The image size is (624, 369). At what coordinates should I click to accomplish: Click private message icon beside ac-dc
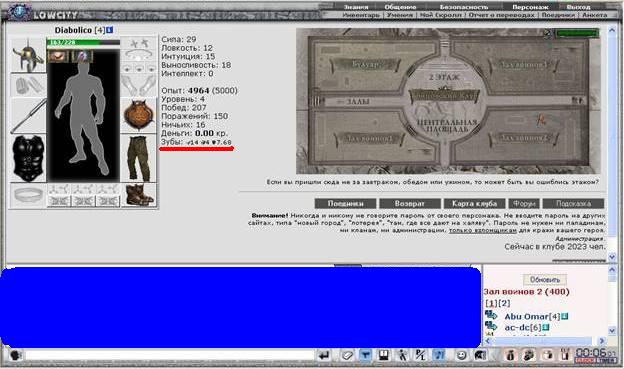pyautogui.click(x=491, y=326)
